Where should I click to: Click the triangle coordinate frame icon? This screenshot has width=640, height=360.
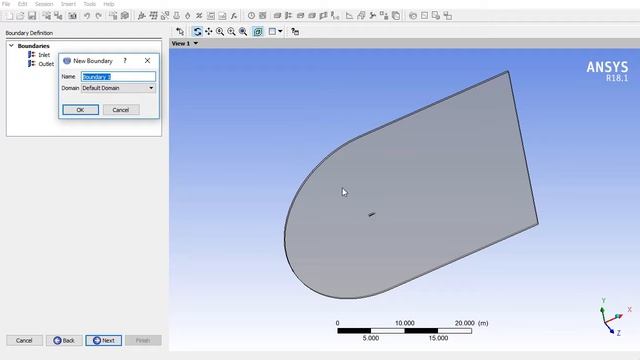[349, 16]
